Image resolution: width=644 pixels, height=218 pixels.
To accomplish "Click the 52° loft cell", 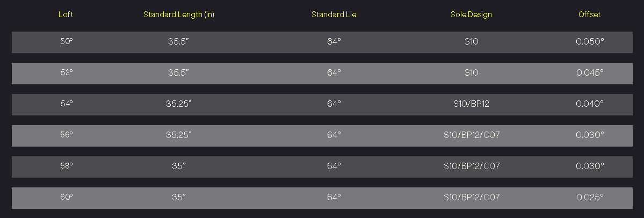I will tap(66, 72).
